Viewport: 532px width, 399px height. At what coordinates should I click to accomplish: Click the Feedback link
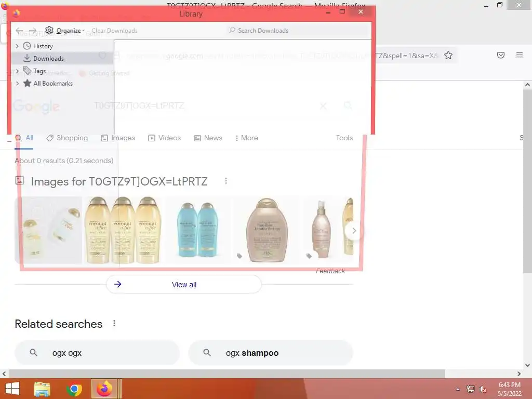tap(330, 271)
